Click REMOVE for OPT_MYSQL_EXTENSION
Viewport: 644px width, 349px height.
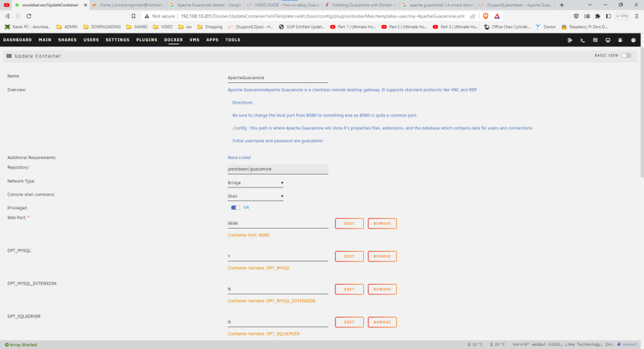(382, 289)
